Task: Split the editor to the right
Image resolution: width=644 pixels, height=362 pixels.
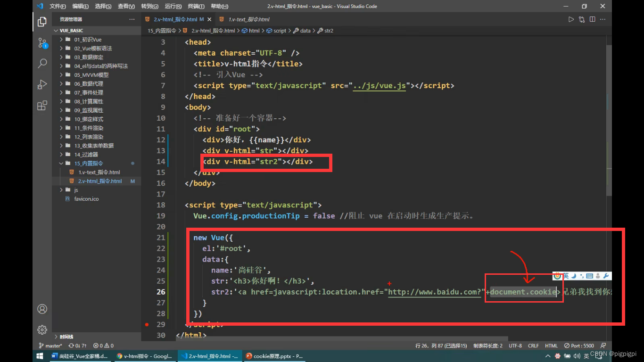Action: (x=592, y=19)
